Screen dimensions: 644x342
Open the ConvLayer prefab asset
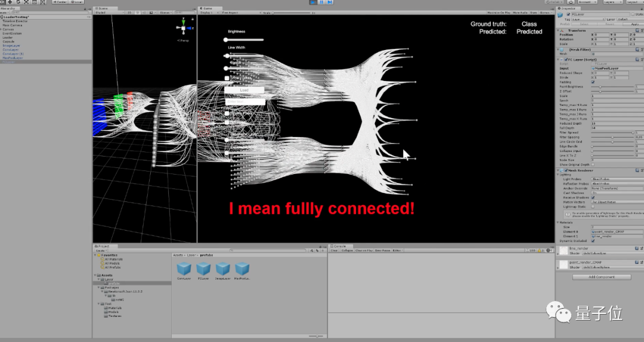[x=184, y=271]
